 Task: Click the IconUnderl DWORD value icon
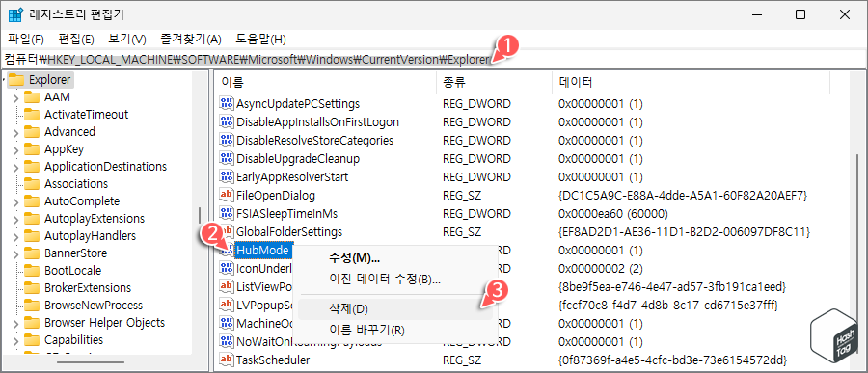(227, 268)
